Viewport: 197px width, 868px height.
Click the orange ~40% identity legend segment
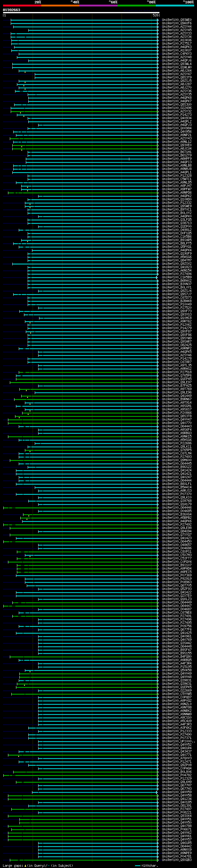60,6
